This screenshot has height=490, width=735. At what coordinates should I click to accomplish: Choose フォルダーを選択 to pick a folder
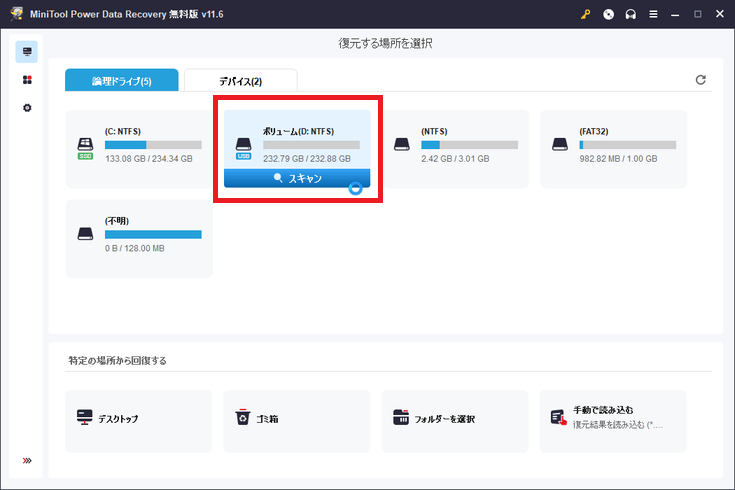click(x=455, y=418)
